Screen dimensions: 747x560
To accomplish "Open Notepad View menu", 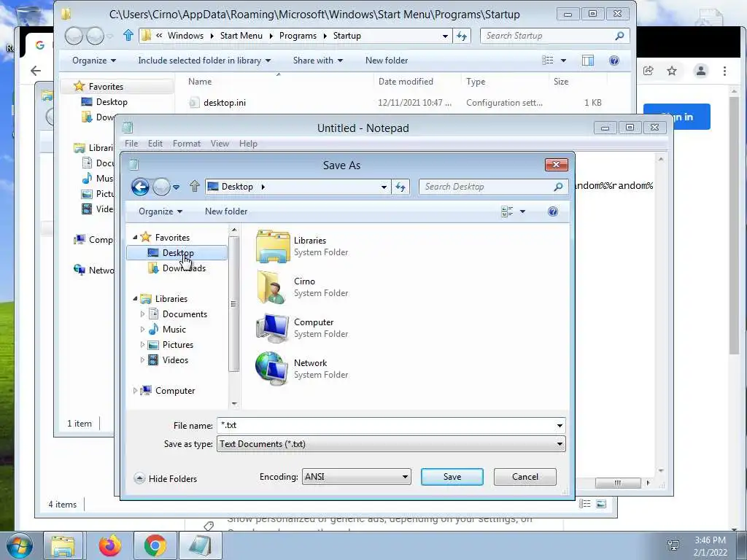I will tap(220, 144).
